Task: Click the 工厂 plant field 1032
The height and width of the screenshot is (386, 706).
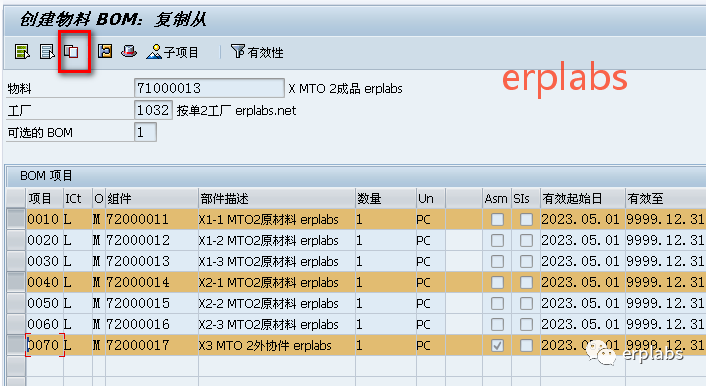Action: (x=153, y=110)
